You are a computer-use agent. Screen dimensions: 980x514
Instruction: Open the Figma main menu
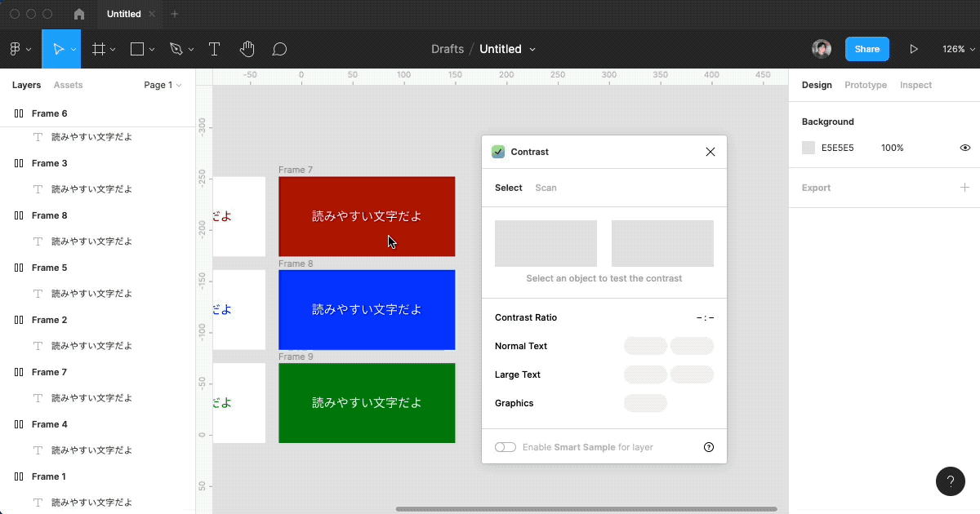pos(20,49)
